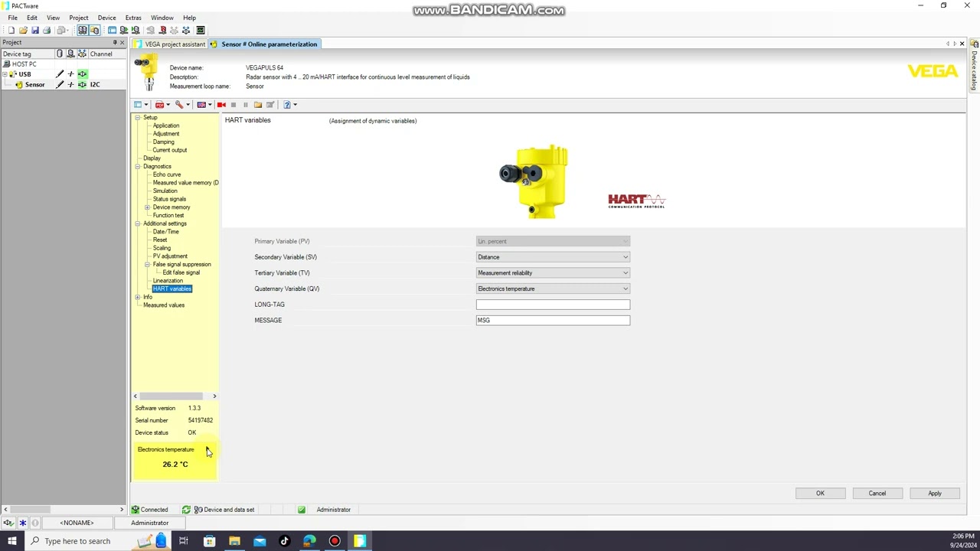The image size is (980, 551).
Task: Select Date/Time in the tree
Action: click(x=165, y=232)
